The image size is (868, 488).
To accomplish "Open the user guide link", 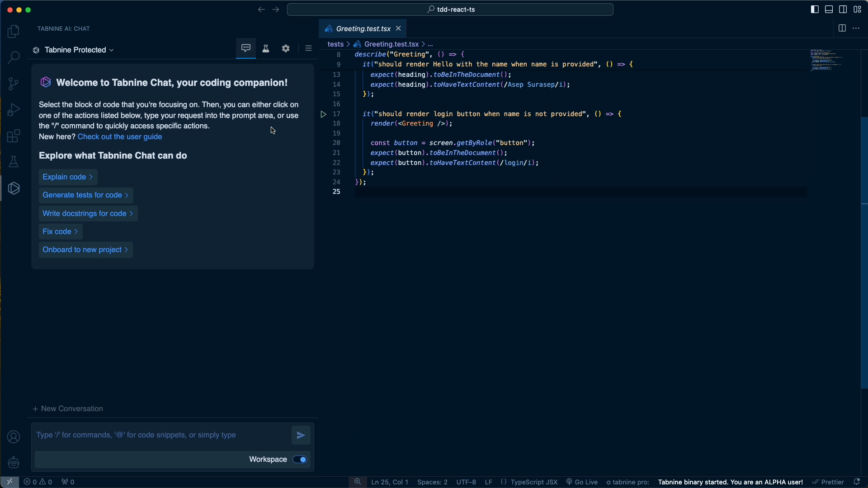I will [x=120, y=137].
